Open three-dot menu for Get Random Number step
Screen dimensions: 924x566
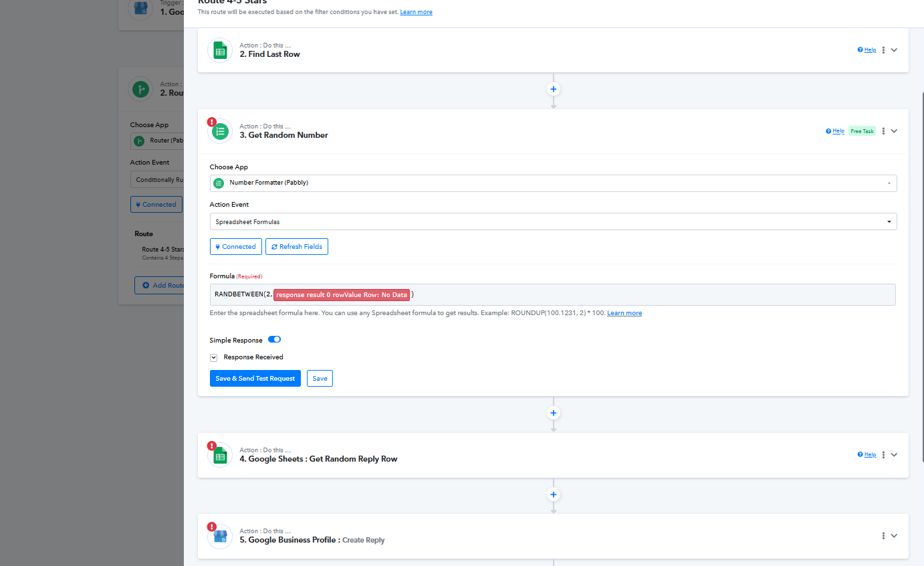tap(883, 131)
